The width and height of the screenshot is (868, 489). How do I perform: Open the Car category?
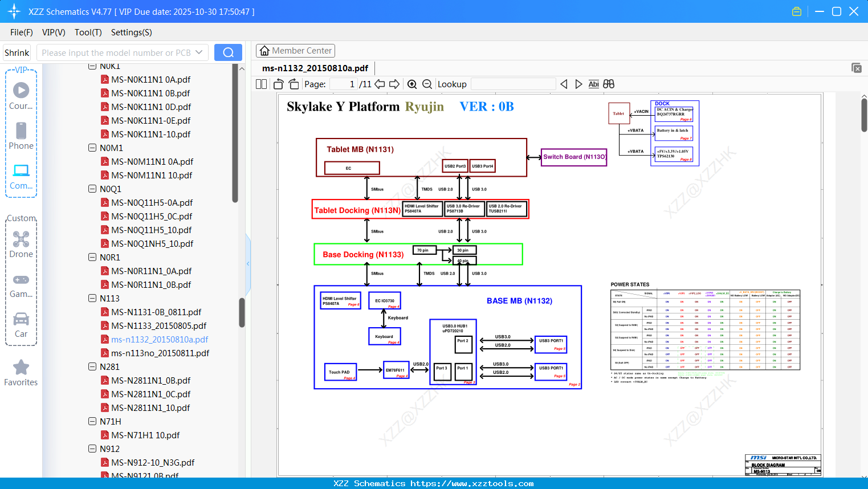click(21, 324)
